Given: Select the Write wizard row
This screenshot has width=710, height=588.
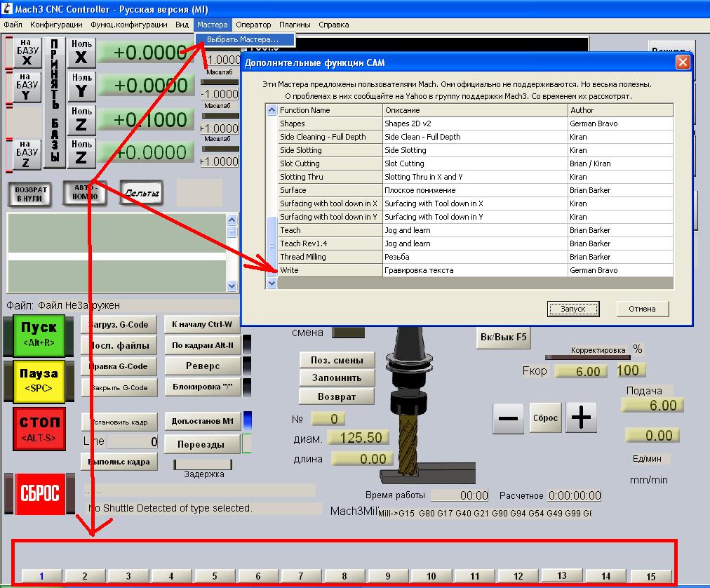Looking at the screenshot, I should tap(475, 270).
